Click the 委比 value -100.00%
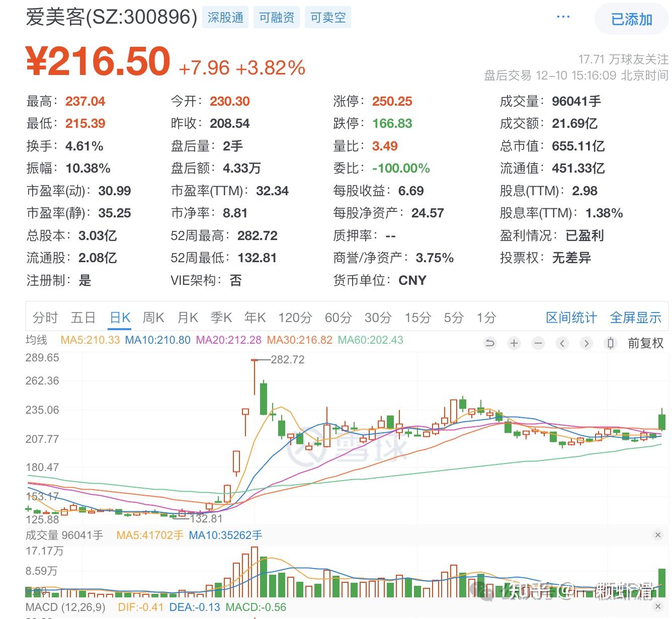 pyautogui.click(x=401, y=168)
